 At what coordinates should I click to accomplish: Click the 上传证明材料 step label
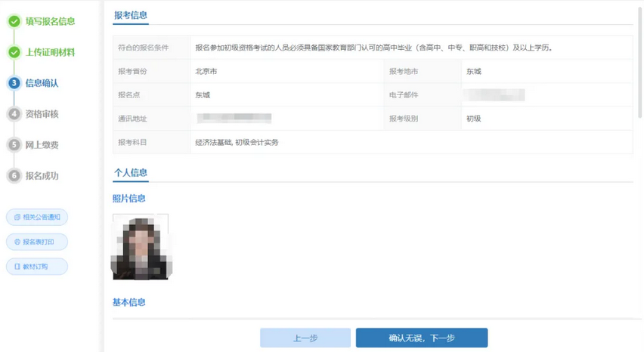click(50, 52)
